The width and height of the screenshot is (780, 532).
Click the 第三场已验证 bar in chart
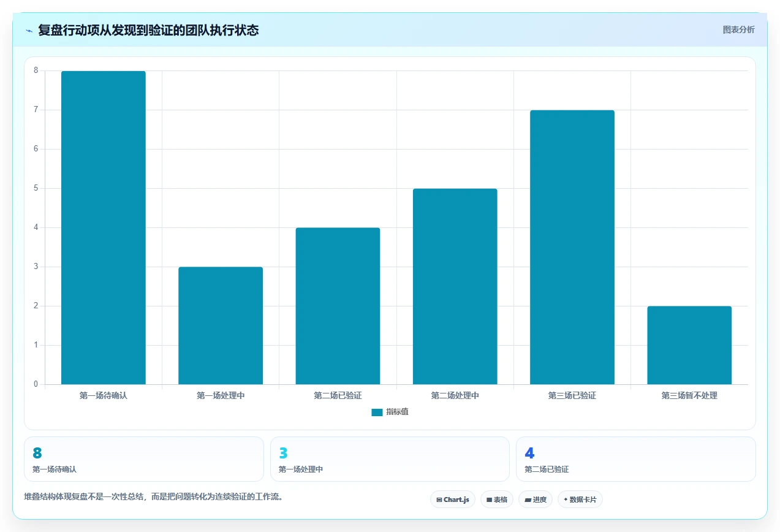tap(572, 247)
